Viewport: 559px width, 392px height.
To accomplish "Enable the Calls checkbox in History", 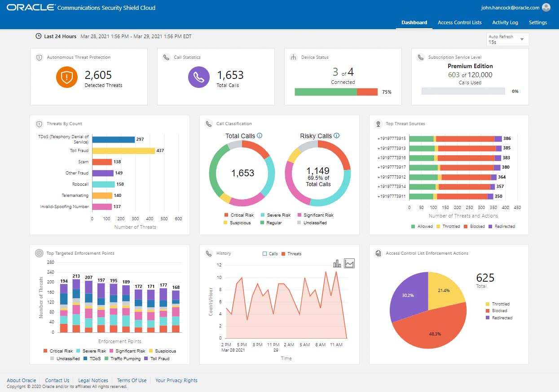I will pyautogui.click(x=264, y=253).
